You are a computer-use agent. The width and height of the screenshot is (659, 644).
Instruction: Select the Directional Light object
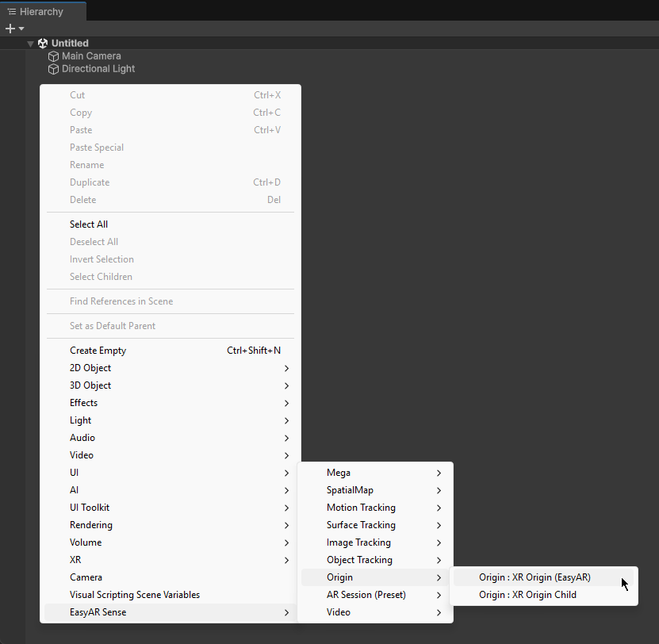98,69
